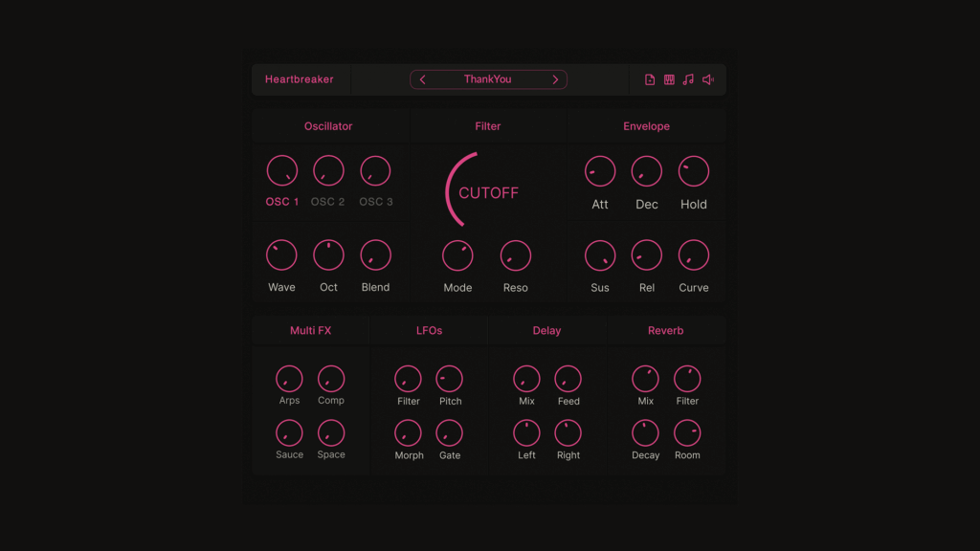This screenshot has height=551, width=980.
Task: Click the Multi FX section label
Action: pyautogui.click(x=310, y=331)
